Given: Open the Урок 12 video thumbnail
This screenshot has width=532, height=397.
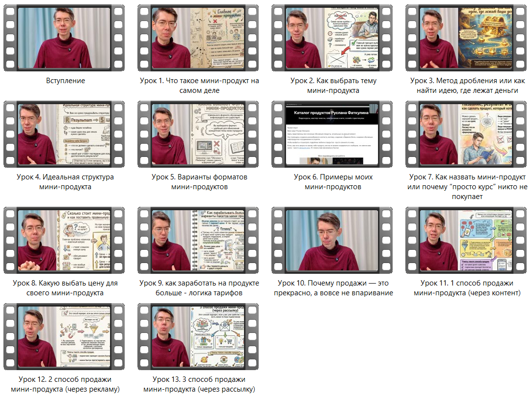Looking at the screenshot, I should tap(65, 336).
